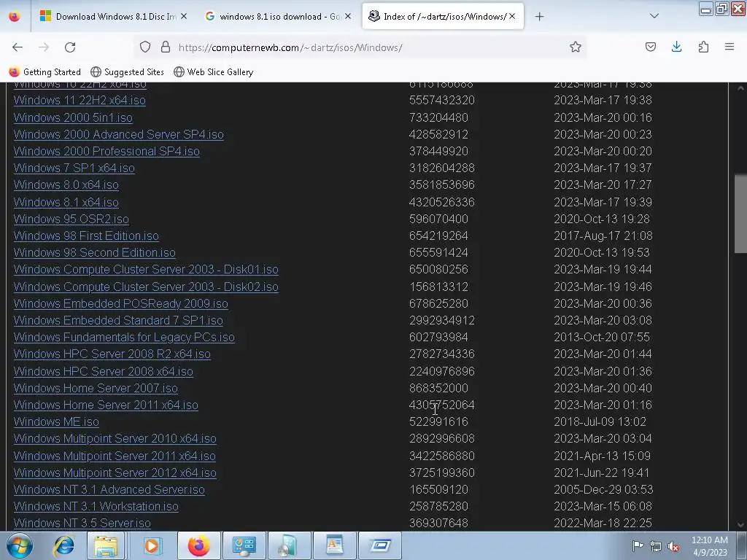747x560 pixels.
Task: Open Action Center flag tray icon
Action: 638,546
